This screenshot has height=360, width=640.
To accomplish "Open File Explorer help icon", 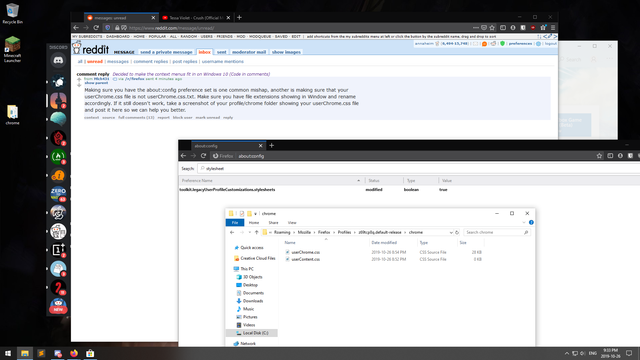I will coord(531,222).
